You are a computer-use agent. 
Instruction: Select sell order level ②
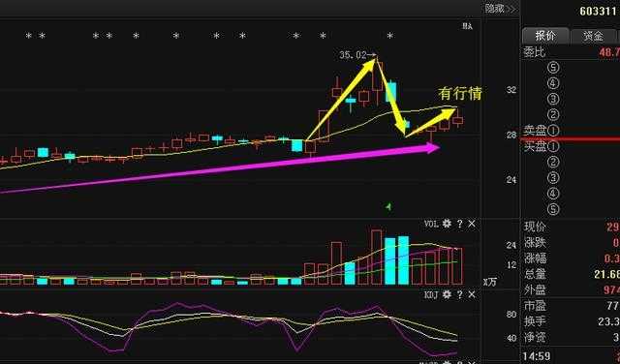point(553,114)
